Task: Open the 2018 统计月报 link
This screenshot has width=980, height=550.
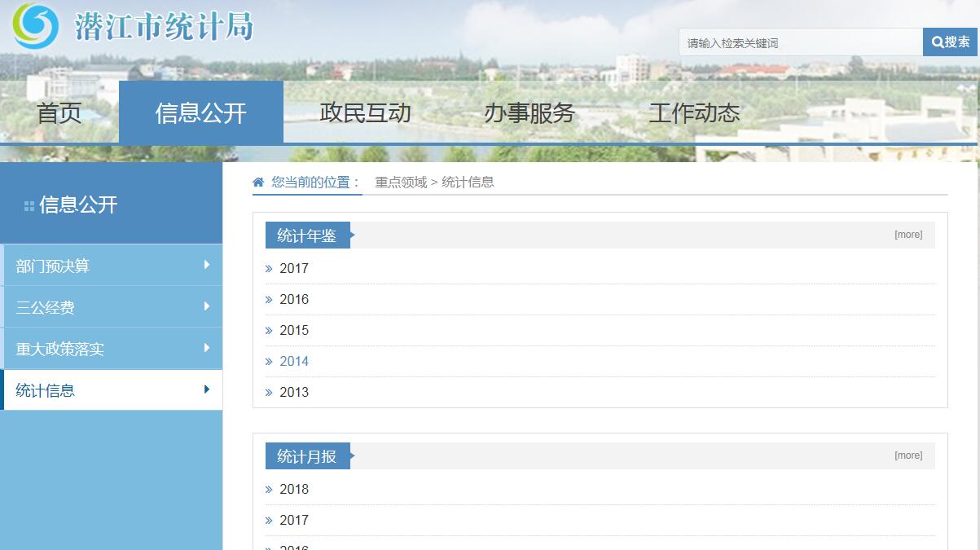Action: point(294,489)
